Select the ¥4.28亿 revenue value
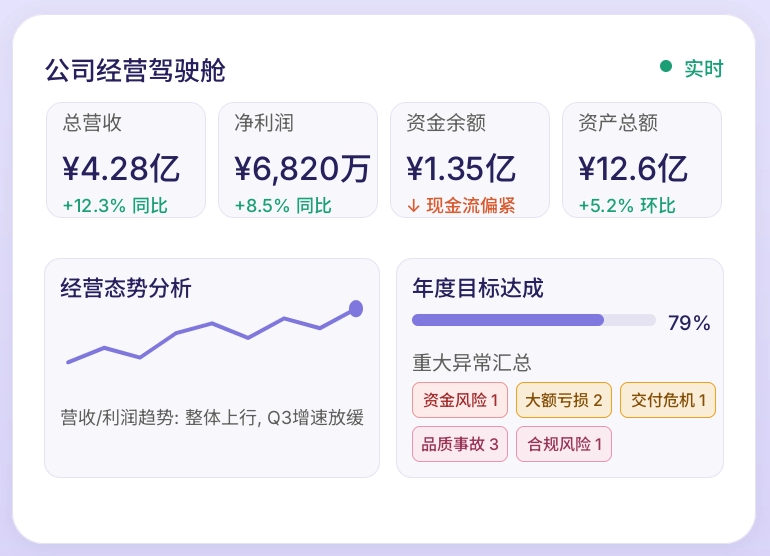Screen dimensions: 770x556 (121, 168)
